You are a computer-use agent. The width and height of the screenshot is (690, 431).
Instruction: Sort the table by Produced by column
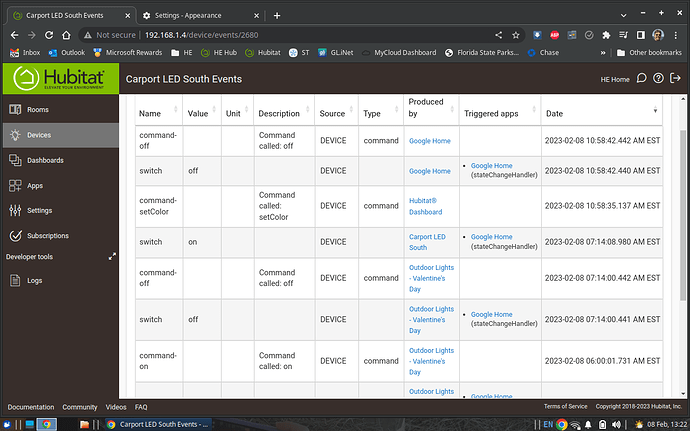click(431, 110)
